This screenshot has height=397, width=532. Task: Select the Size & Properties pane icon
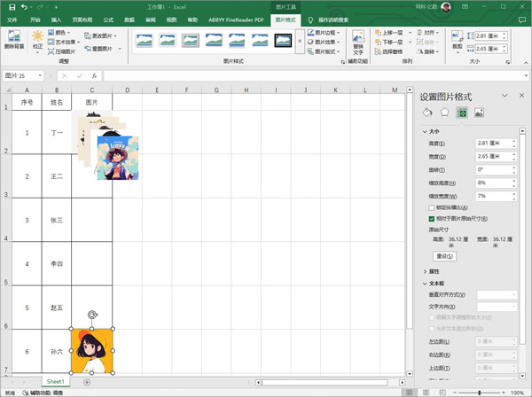[461, 113]
